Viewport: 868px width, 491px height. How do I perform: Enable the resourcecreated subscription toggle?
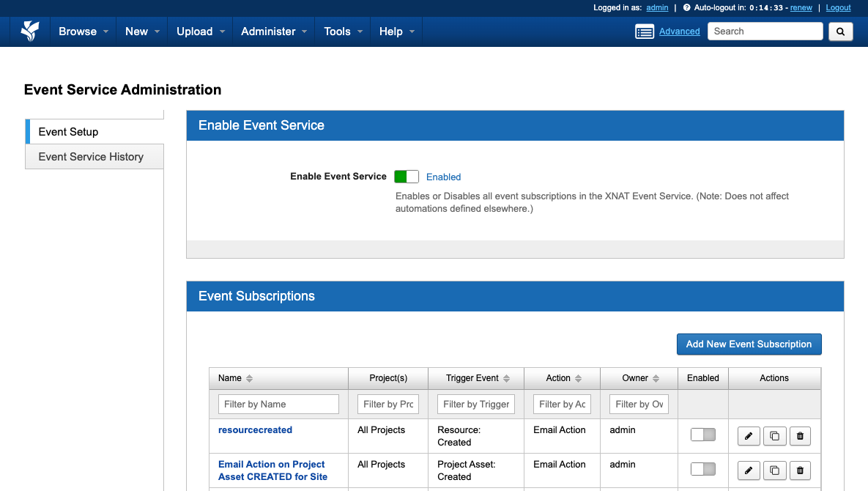click(702, 435)
